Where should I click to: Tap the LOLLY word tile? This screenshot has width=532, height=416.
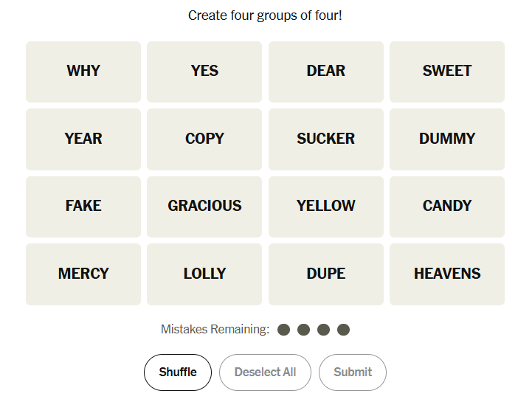tap(204, 274)
